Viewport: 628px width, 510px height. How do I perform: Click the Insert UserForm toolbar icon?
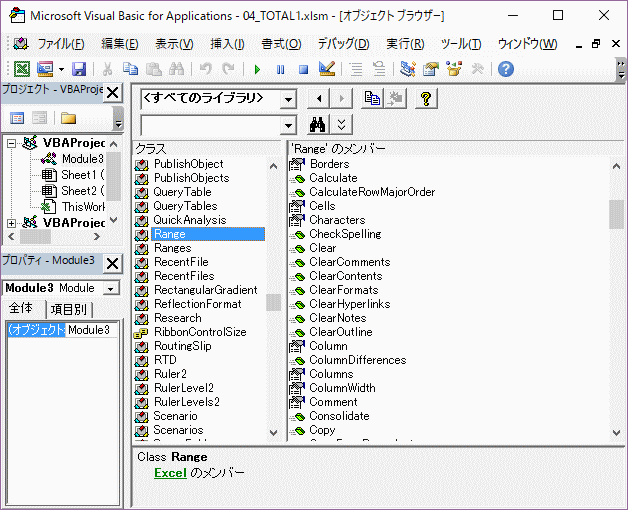[45, 69]
